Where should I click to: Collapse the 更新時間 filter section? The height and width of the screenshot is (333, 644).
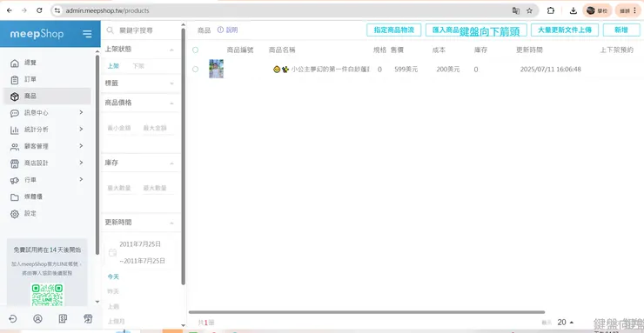click(171, 223)
